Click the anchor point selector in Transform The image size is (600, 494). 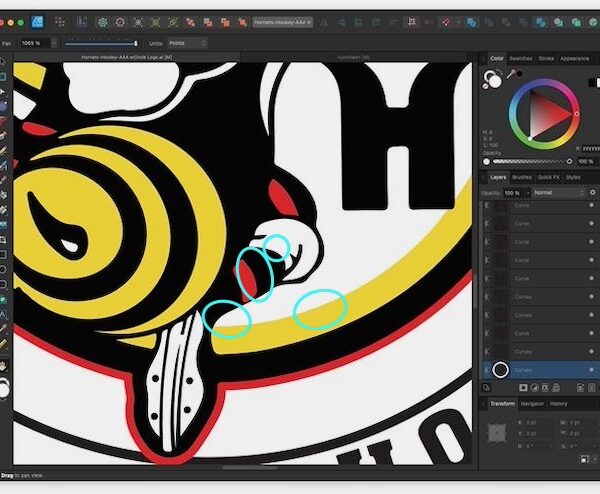click(496, 433)
